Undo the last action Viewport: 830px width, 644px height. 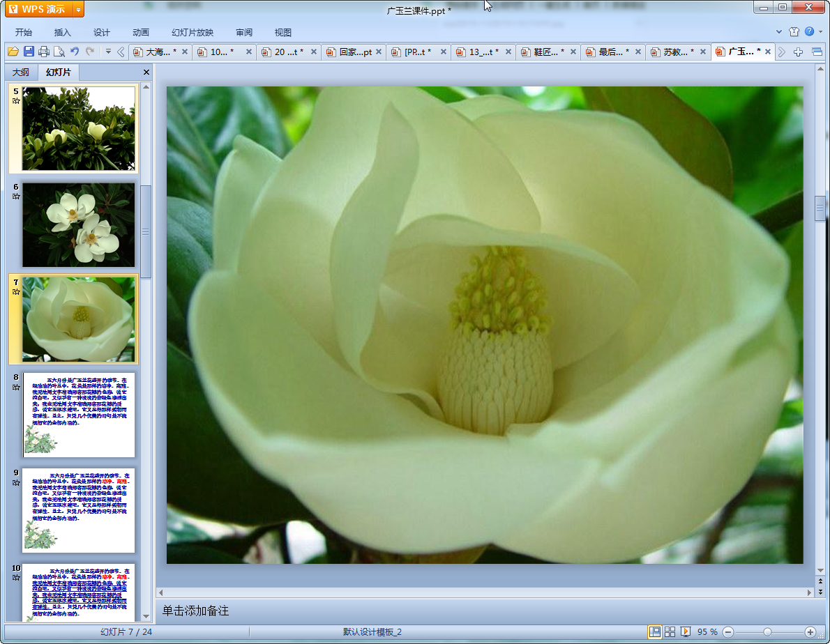tap(75, 52)
